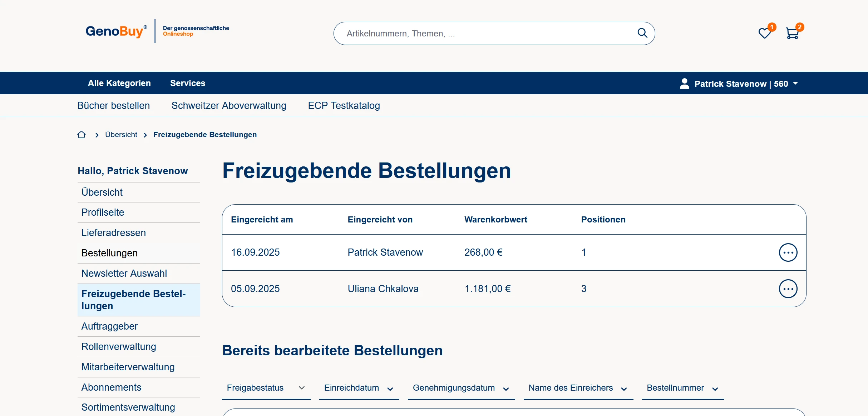Open the Freigabestatus filter dropdown
Screen dimensions: 868x416
(x=266, y=388)
